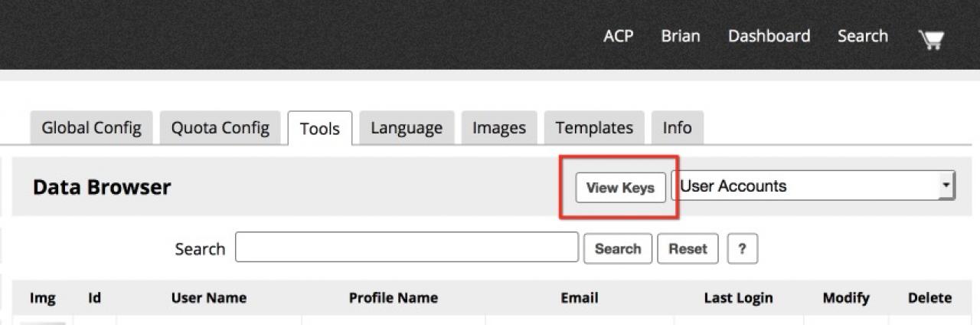Switch to the Templates tab
980x325 pixels.
point(594,128)
